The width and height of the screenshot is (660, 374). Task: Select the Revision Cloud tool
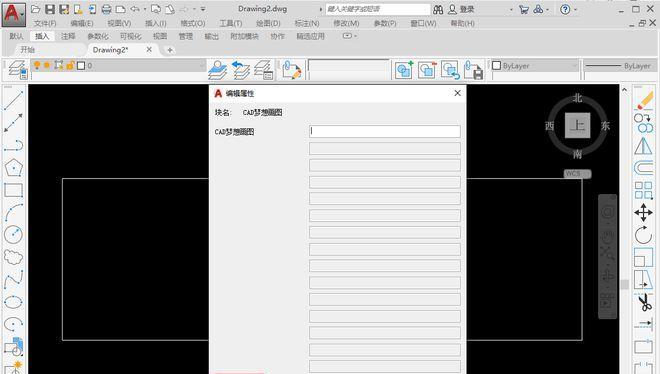point(13,257)
